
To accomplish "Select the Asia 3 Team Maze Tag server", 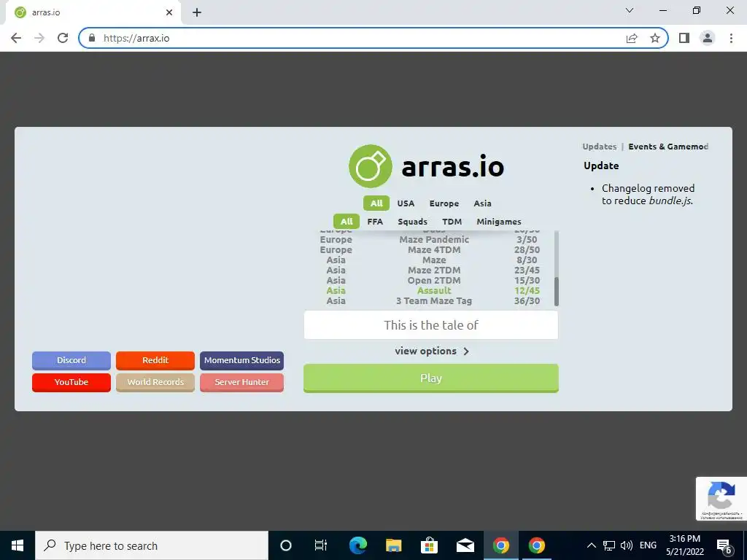I will [430, 301].
